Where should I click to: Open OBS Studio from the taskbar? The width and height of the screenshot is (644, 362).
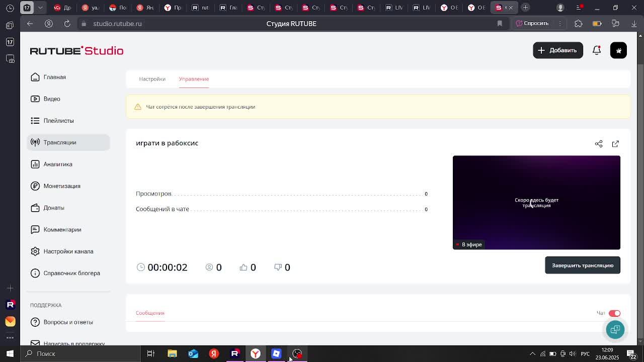coord(297,353)
